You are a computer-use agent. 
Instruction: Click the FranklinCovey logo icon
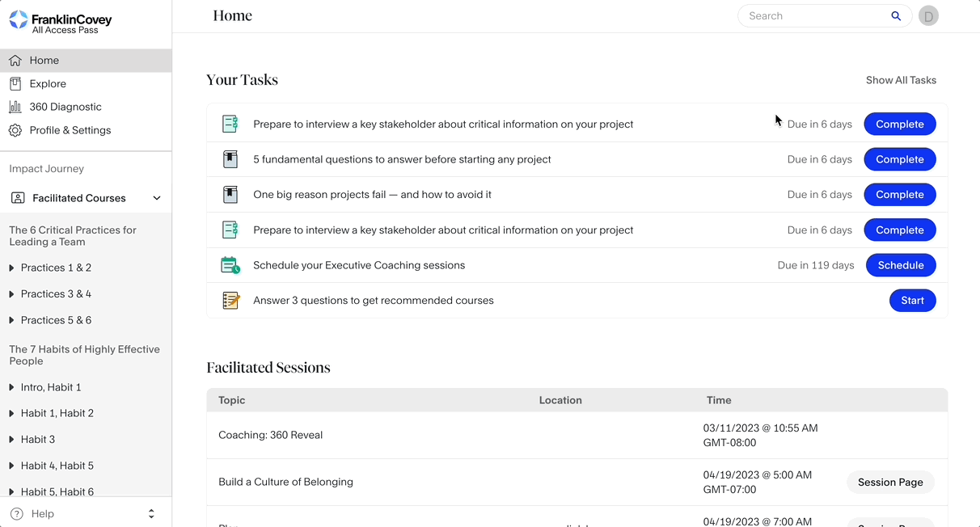18,20
